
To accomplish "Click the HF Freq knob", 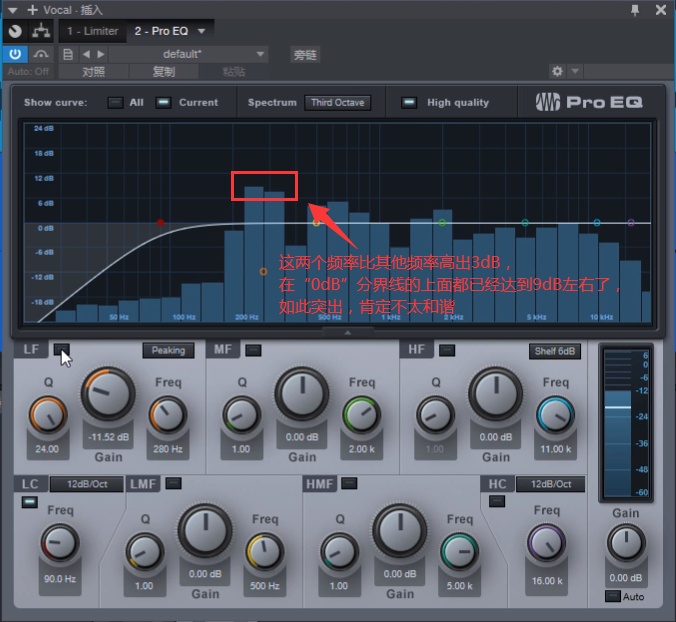I will click(555, 415).
